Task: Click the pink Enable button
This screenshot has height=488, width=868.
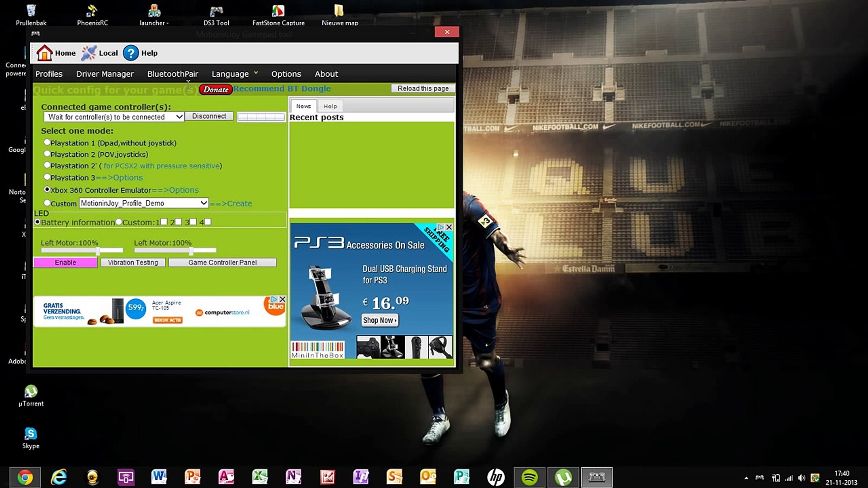Action: (x=66, y=263)
